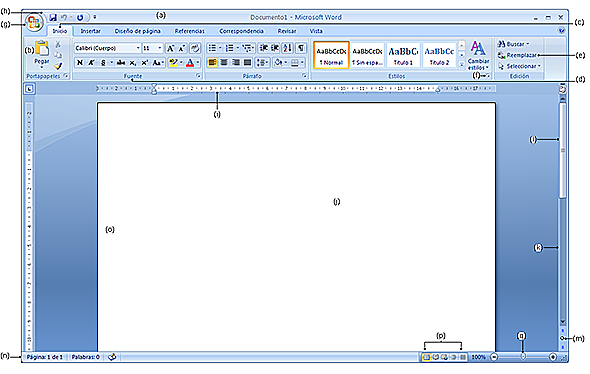Open the Párrafo dialog launcher
The width and height of the screenshot is (590, 374).
pyautogui.click(x=304, y=76)
